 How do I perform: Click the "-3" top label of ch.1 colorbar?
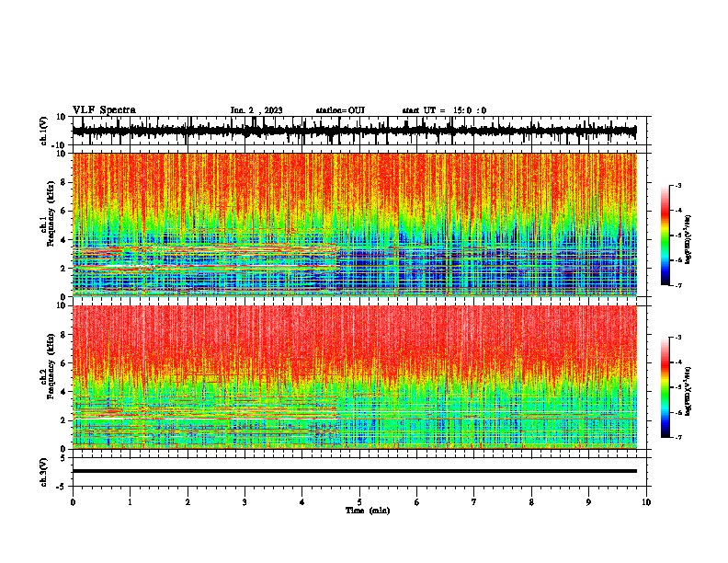point(677,185)
